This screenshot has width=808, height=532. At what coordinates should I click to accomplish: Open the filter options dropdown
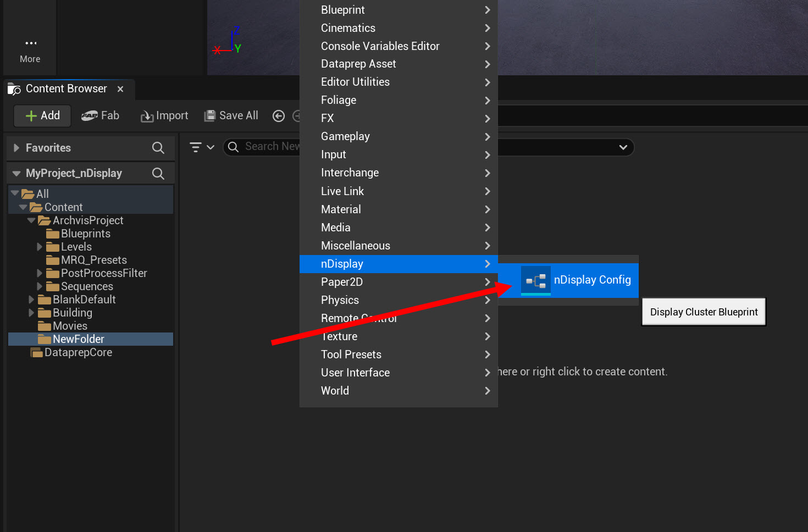tap(202, 147)
